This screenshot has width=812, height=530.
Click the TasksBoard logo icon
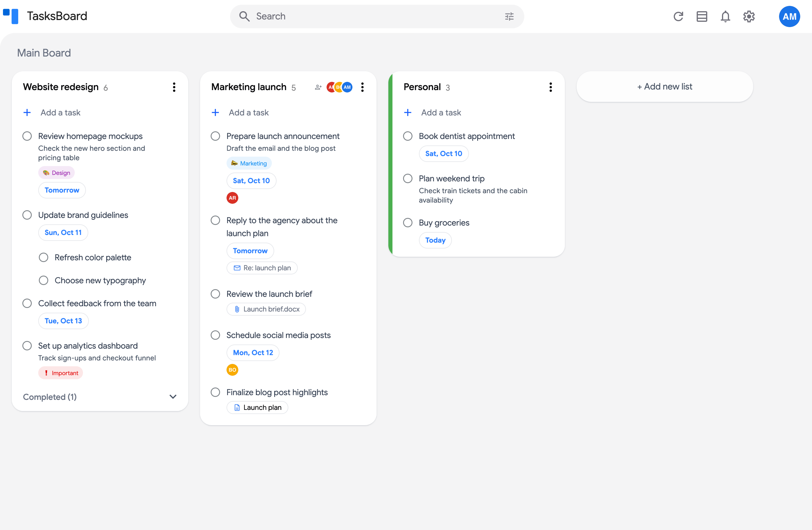(11, 16)
